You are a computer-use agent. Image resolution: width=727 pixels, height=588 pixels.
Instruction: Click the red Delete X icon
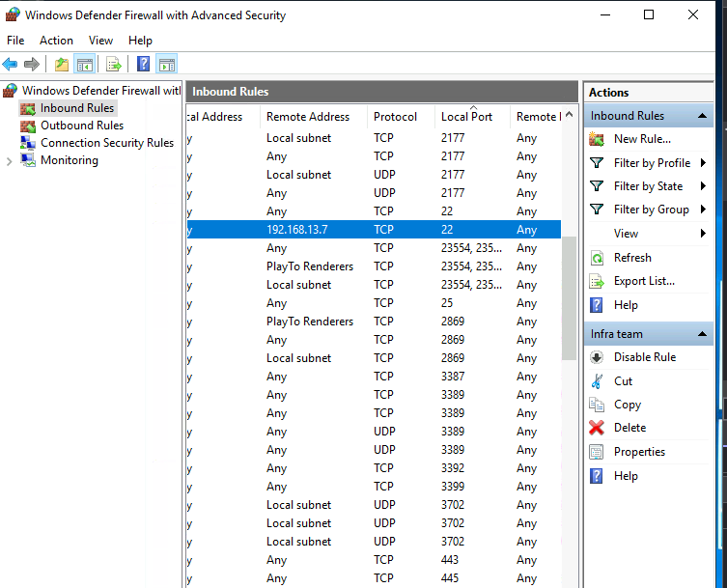(x=597, y=428)
